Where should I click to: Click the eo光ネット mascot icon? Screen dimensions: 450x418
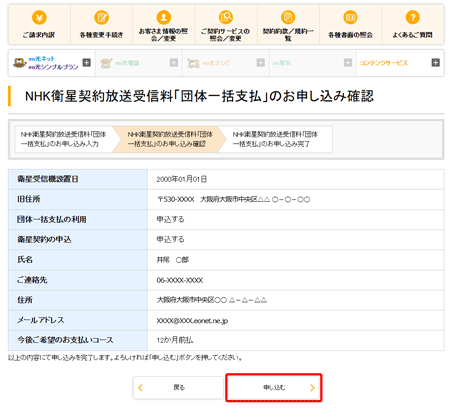(20, 63)
